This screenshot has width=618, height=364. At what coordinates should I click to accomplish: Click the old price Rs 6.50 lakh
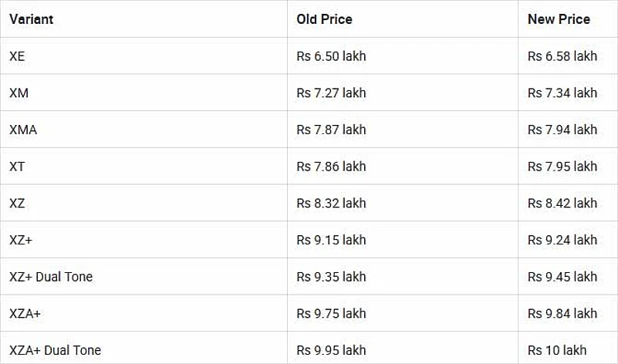click(x=331, y=56)
